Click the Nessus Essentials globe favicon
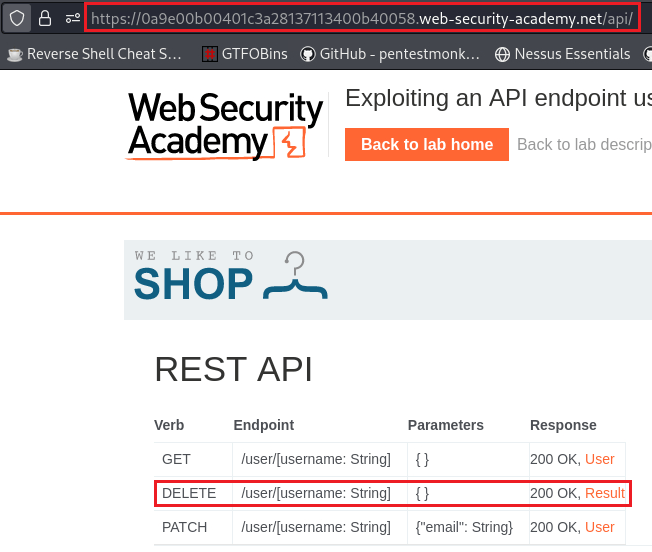Image resolution: width=652 pixels, height=552 pixels. tap(502, 54)
